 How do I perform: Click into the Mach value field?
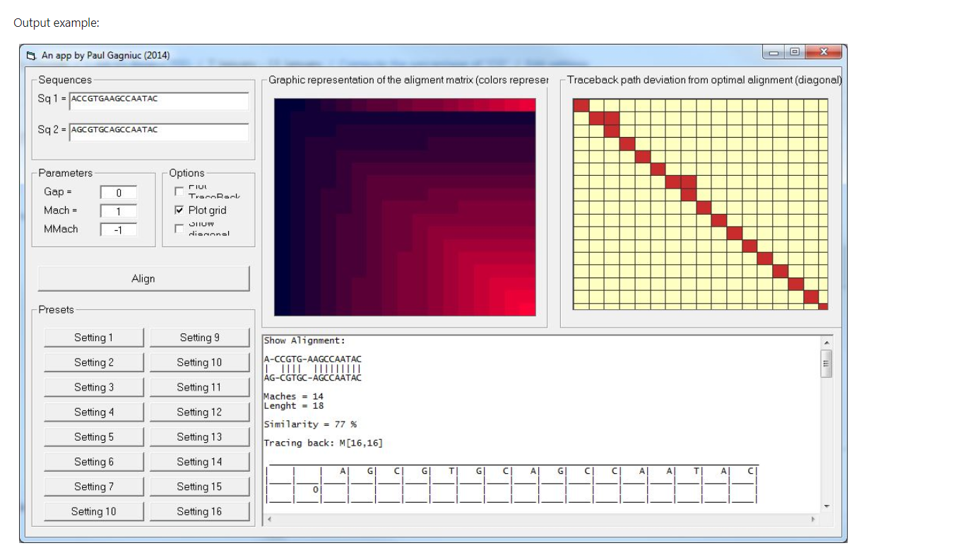point(119,210)
